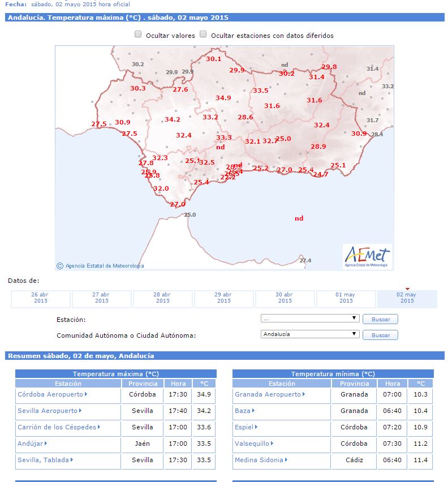Click the 33.5 temperature value on map
This screenshot has width=448, height=482.
[261, 91]
